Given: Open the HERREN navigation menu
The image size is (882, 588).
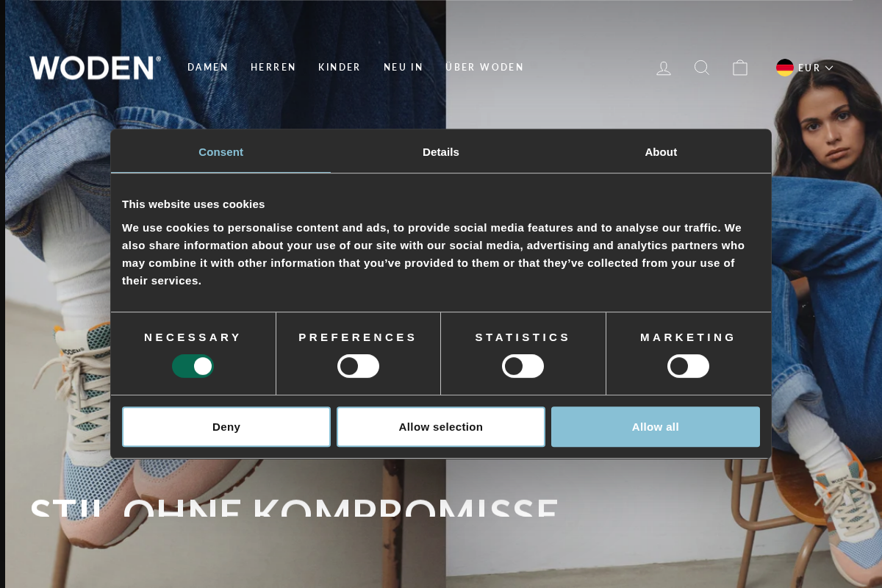Looking at the screenshot, I should point(273,67).
